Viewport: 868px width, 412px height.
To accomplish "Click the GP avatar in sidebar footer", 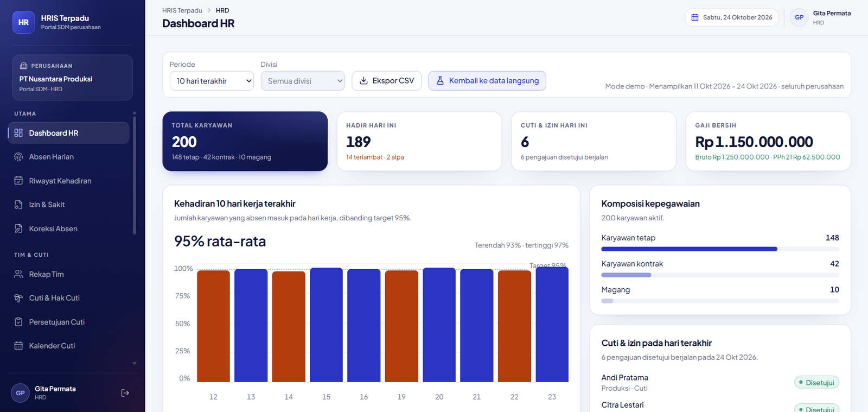I will tap(20, 393).
